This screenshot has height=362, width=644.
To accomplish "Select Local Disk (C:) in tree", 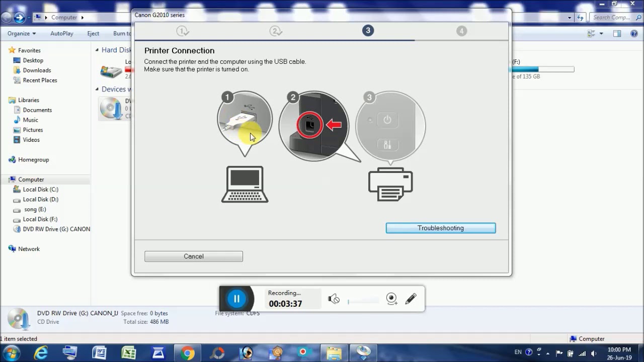I will pyautogui.click(x=40, y=190).
